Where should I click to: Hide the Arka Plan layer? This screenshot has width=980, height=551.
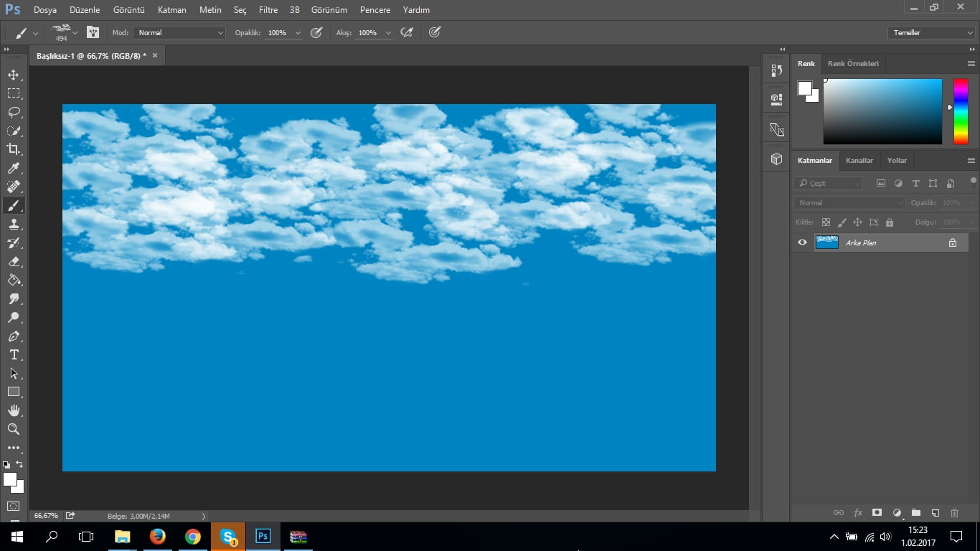[802, 242]
